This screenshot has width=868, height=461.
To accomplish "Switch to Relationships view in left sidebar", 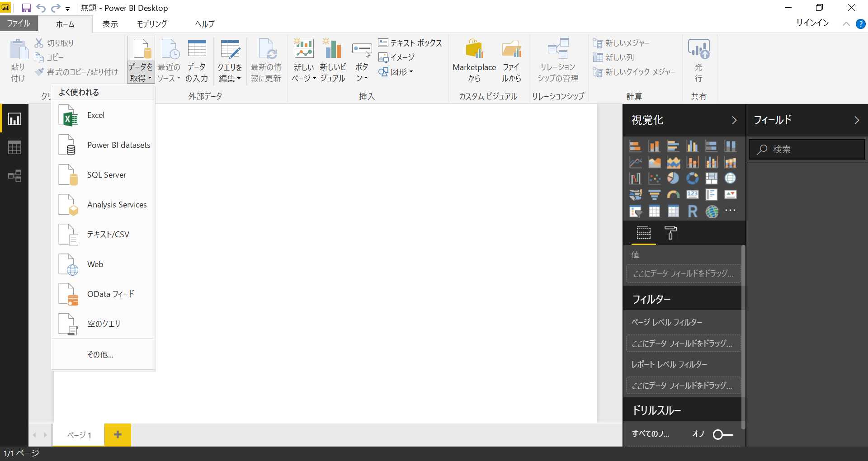I will (14, 176).
